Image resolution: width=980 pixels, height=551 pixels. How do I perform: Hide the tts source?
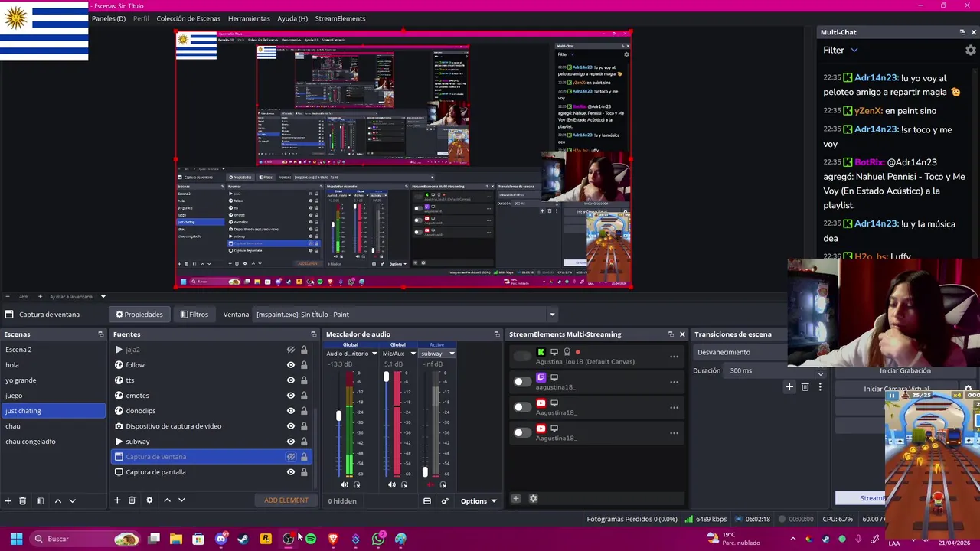(x=291, y=380)
